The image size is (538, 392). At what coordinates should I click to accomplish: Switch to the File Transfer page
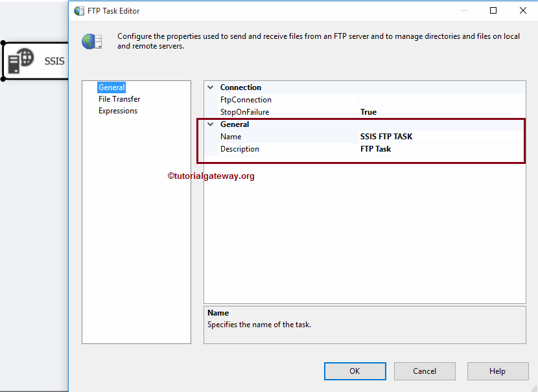click(x=119, y=98)
